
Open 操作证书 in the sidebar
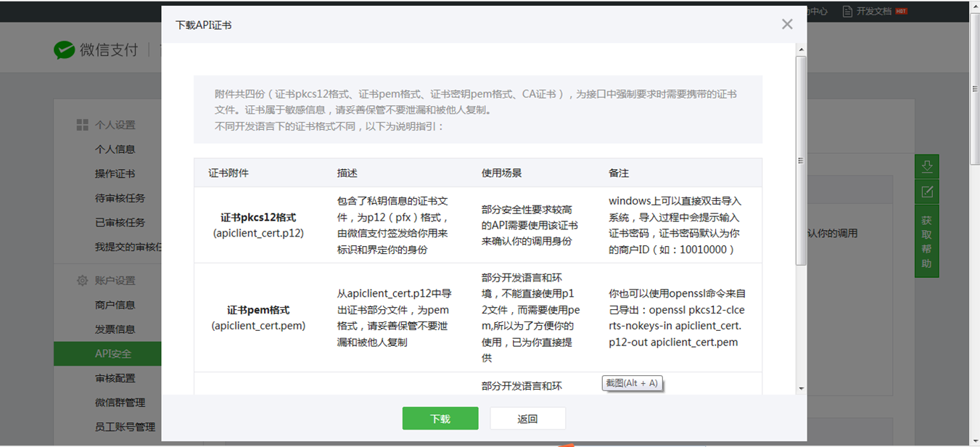point(115,174)
